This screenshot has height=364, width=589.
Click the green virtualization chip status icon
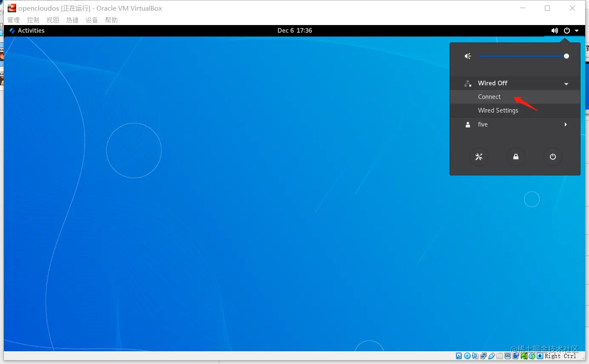(x=524, y=356)
